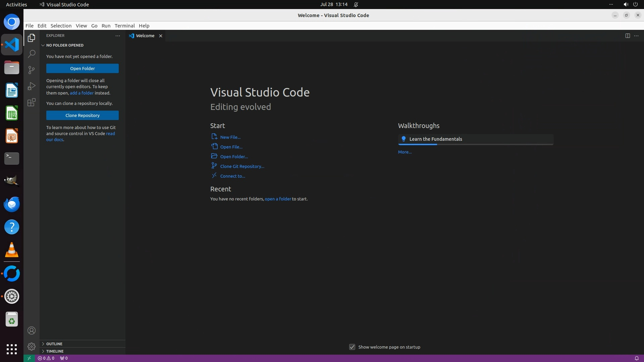Open the Run and Debug view
This screenshot has height=362, width=644.
(x=32, y=86)
